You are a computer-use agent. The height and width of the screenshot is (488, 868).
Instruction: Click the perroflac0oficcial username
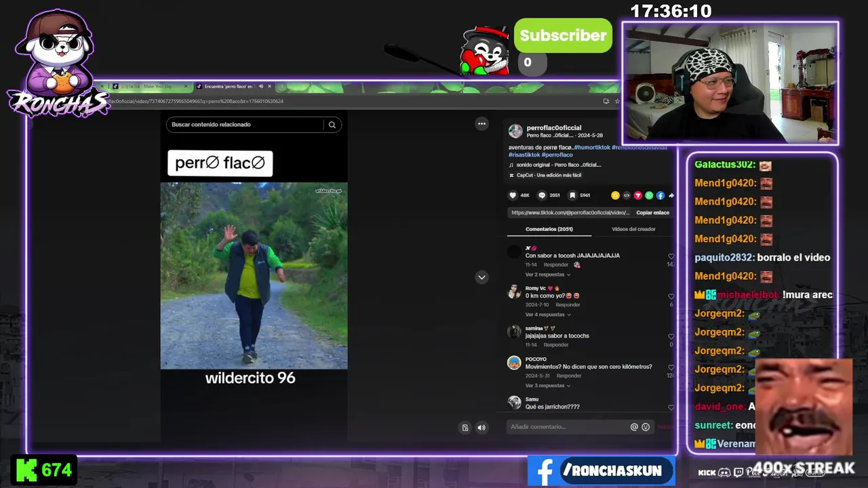tap(553, 127)
